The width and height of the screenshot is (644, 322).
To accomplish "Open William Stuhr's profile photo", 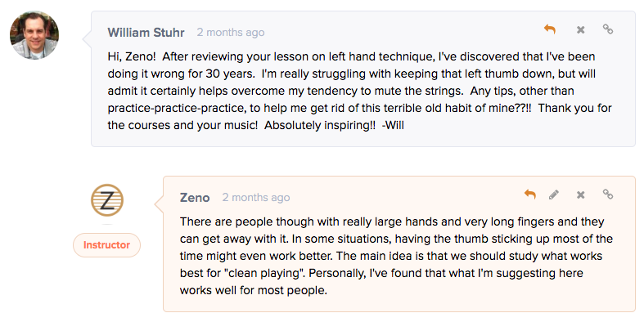I will 34,35.
